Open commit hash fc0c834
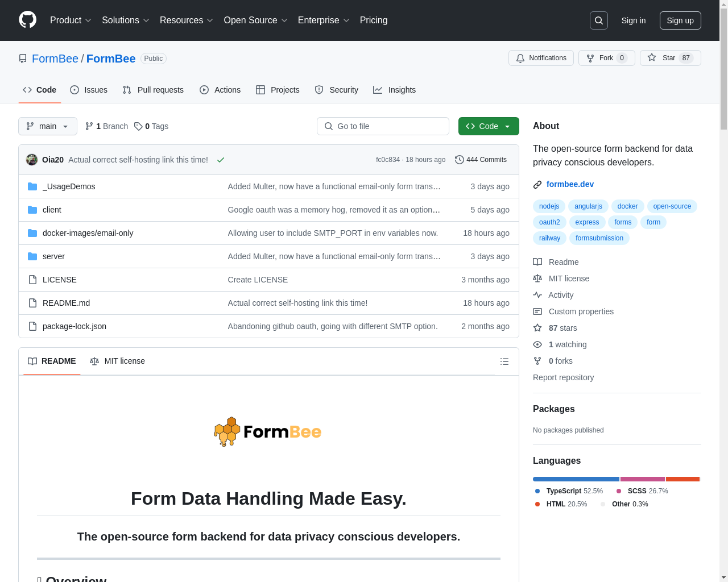 point(388,160)
